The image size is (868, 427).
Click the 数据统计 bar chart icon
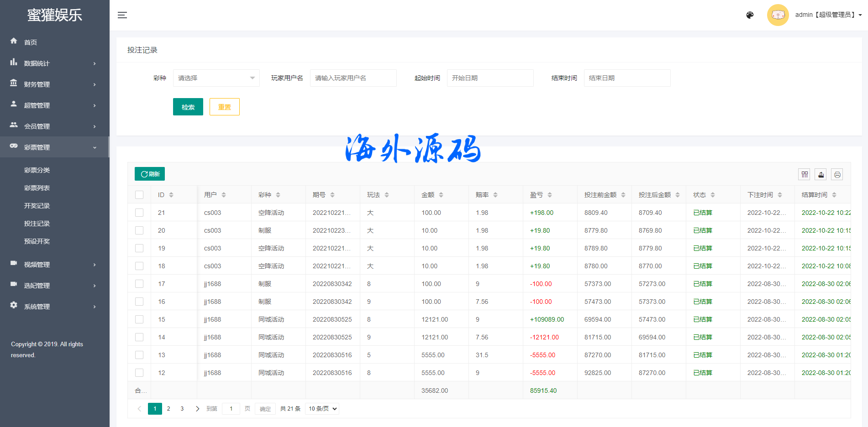(14, 62)
